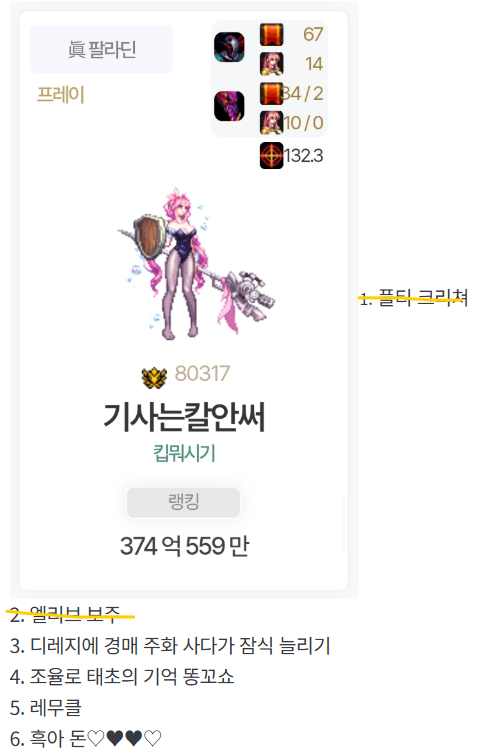Open the 랭킹 ranking button
This screenshot has height=754, width=481.
click(183, 503)
